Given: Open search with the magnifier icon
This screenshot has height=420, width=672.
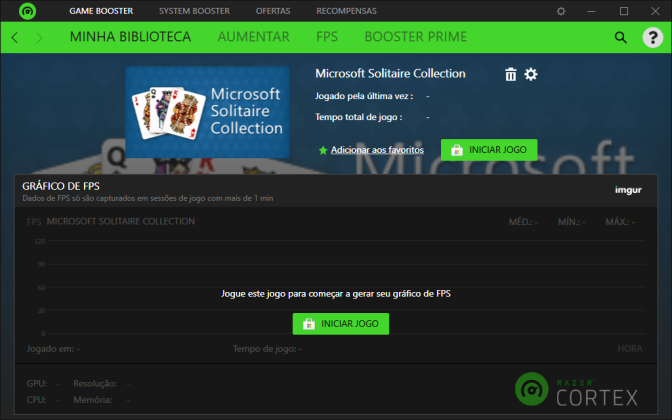Looking at the screenshot, I should coord(621,38).
